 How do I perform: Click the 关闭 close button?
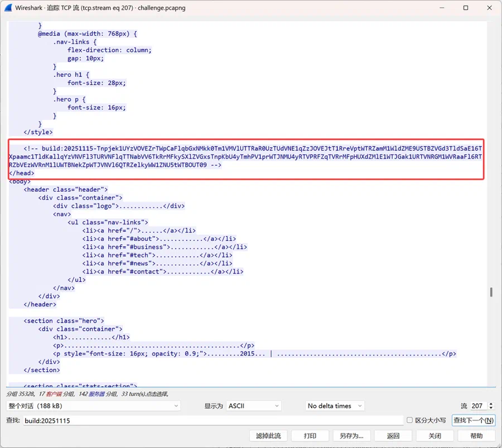tap(435, 436)
